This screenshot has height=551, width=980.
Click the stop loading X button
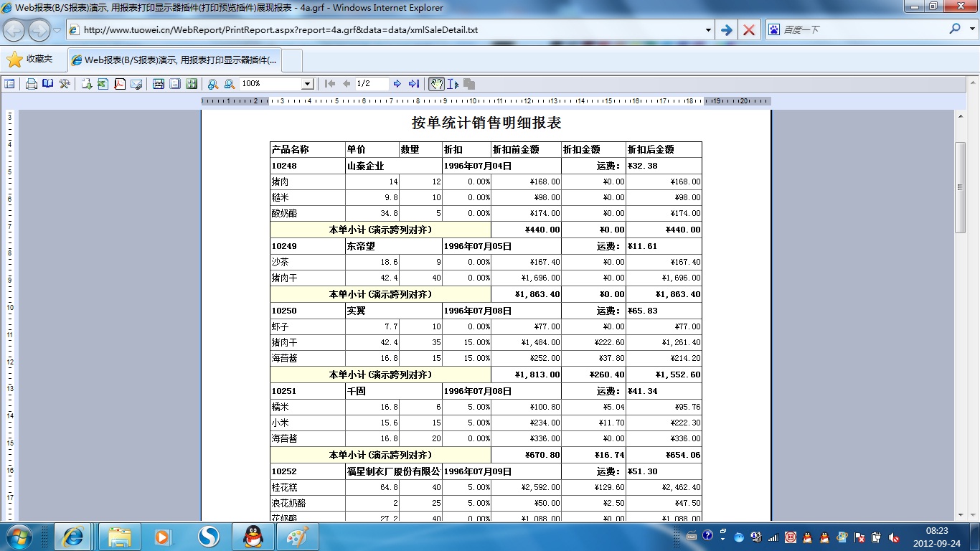tap(748, 29)
